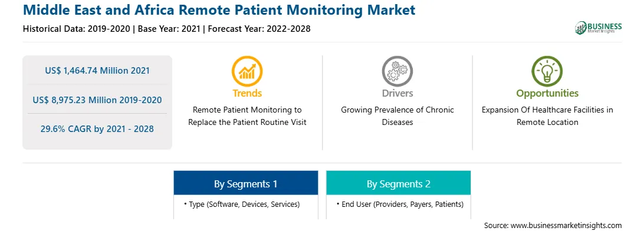Click Expansion Of Healthcare Facilities text
Screen dimensions: 644x231
point(547,116)
